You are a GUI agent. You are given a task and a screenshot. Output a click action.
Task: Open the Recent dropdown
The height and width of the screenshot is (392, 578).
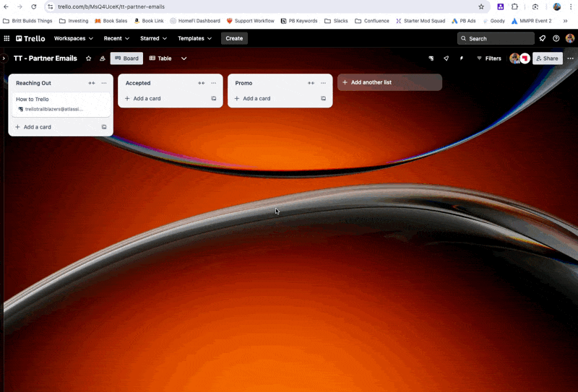tap(116, 38)
